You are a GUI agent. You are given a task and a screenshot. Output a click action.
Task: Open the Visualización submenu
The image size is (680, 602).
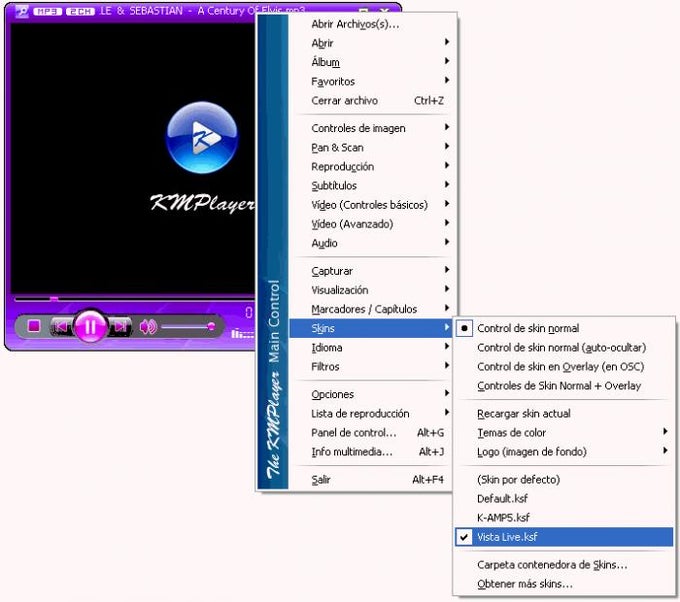[372, 290]
